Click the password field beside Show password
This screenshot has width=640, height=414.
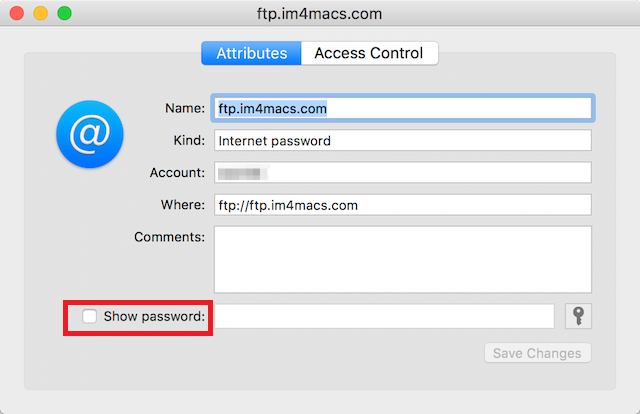[384, 317]
